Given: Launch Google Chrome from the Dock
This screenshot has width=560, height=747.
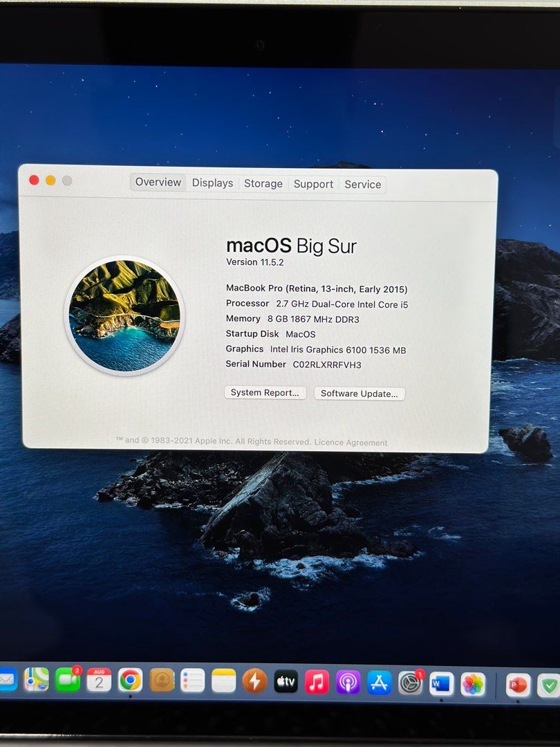Looking at the screenshot, I should [130, 681].
